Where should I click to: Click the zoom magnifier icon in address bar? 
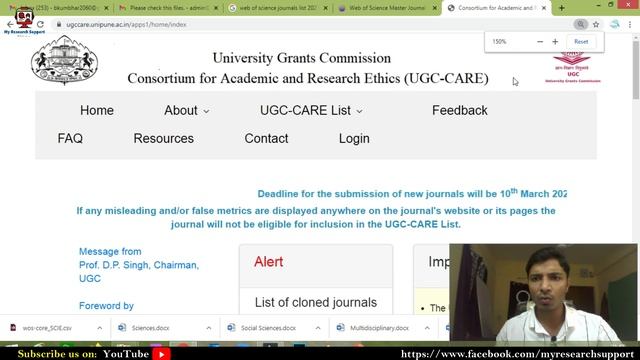pos(580,24)
